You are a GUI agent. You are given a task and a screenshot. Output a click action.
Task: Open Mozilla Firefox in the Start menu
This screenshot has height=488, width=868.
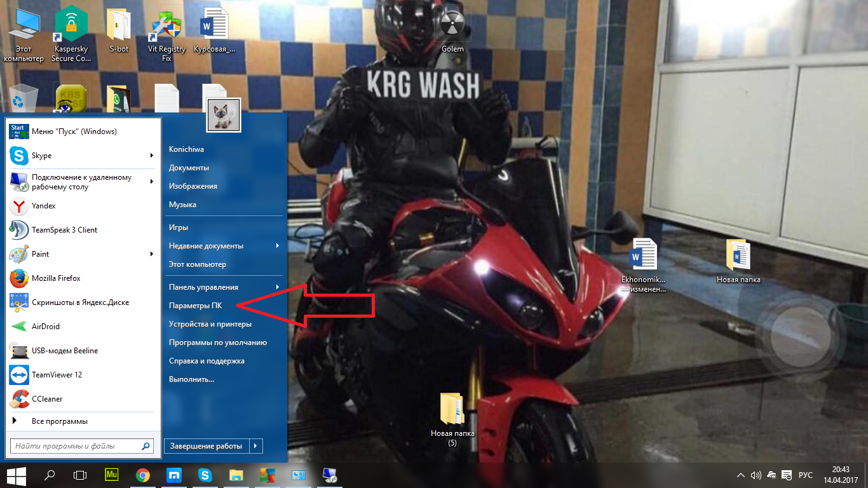[x=82, y=278]
